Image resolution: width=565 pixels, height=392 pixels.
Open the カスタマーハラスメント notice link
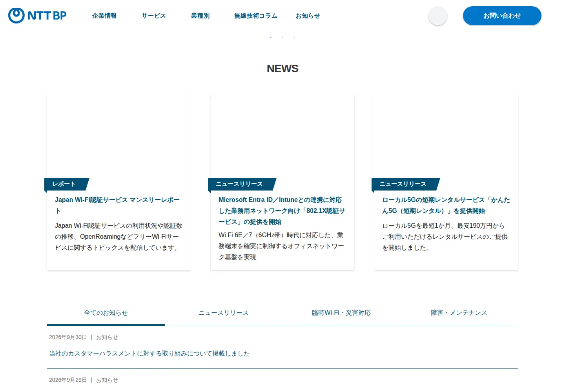point(149,354)
